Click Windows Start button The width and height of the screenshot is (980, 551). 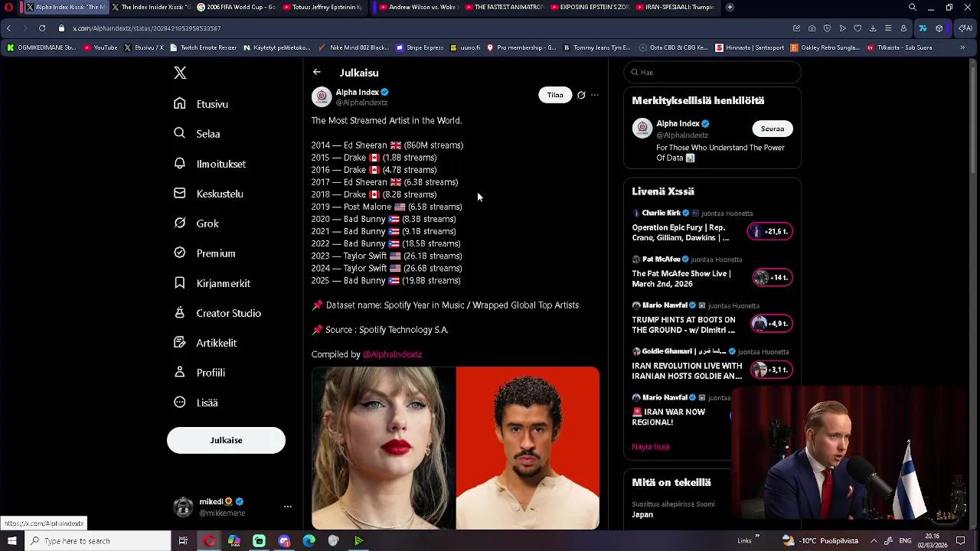pos(11,541)
